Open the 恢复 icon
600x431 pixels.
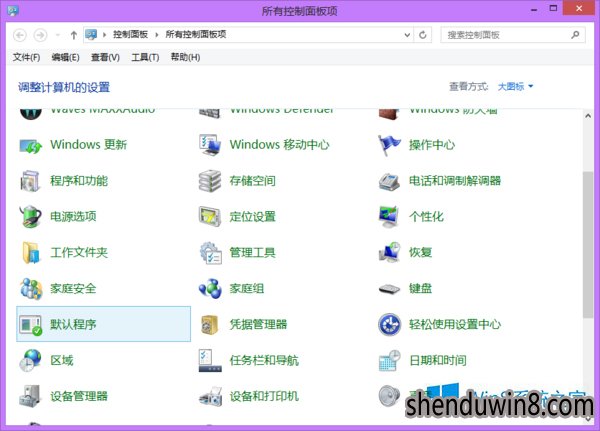pos(389,253)
